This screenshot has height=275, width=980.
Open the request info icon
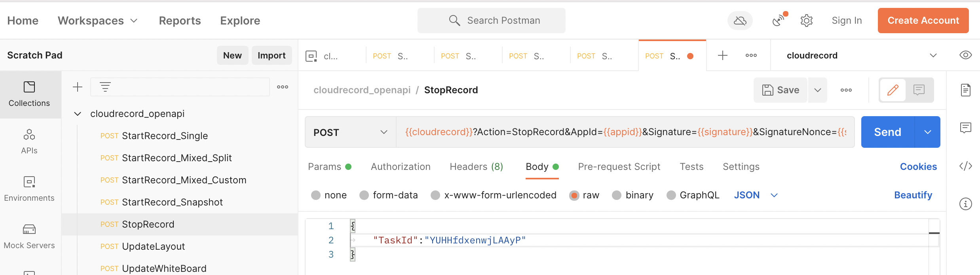[965, 204]
